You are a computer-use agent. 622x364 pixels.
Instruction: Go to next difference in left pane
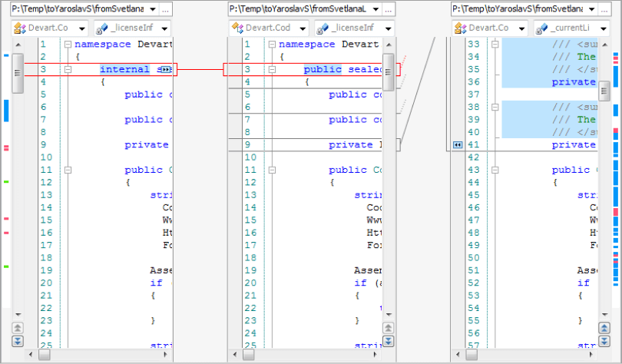point(18,341)
